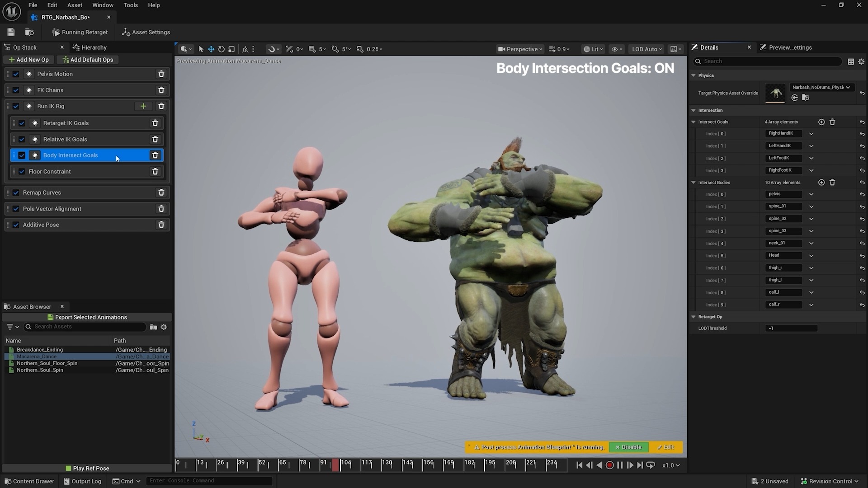Open the Asset Settings panel
Viewport: 868px width, 488px height.
point(146,32)
